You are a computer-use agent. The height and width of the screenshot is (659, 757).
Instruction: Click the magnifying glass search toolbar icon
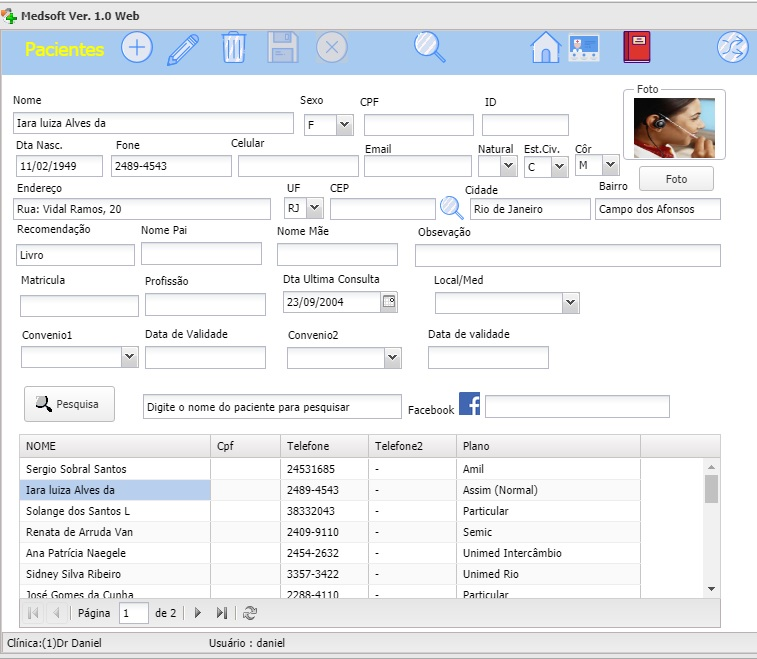pyautogui.click(x=429, y=48)
